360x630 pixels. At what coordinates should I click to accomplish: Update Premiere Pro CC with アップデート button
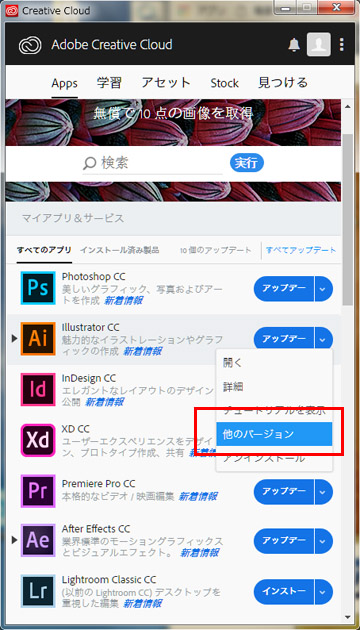pyautogui.click(x=284, y=491)
